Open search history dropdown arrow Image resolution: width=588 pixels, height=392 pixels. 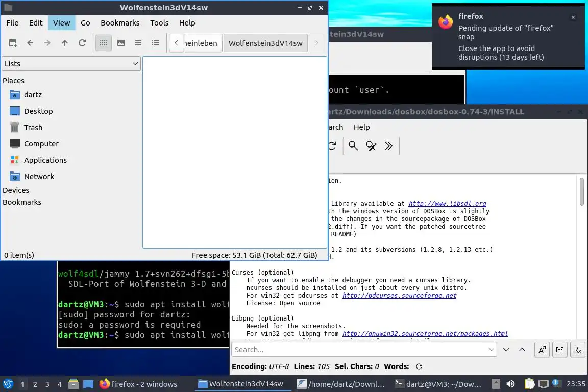[x=491, y=350]
